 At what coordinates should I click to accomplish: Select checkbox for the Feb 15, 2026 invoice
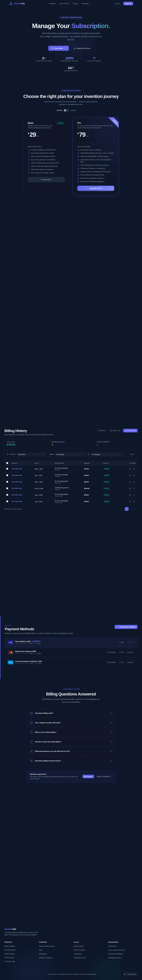(7, 488)
